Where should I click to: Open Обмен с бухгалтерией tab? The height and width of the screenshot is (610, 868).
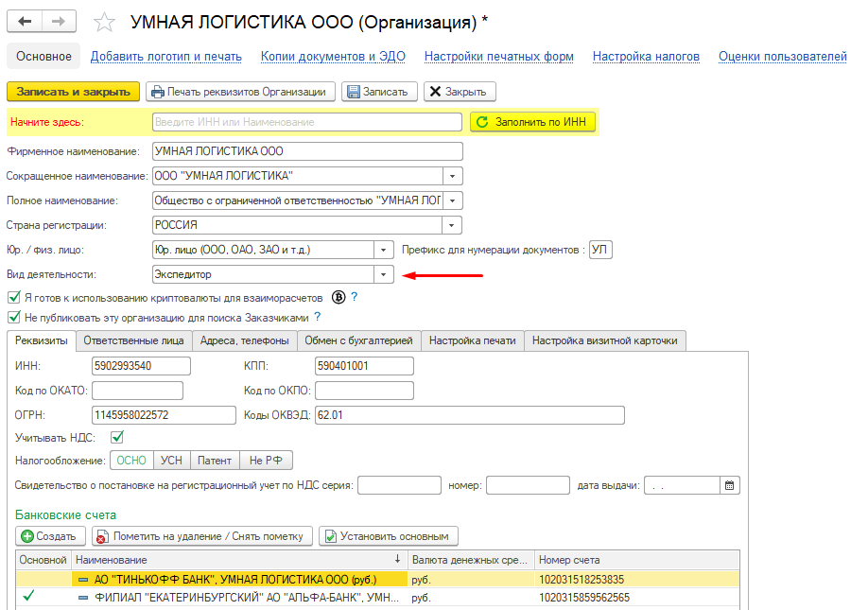358,340
